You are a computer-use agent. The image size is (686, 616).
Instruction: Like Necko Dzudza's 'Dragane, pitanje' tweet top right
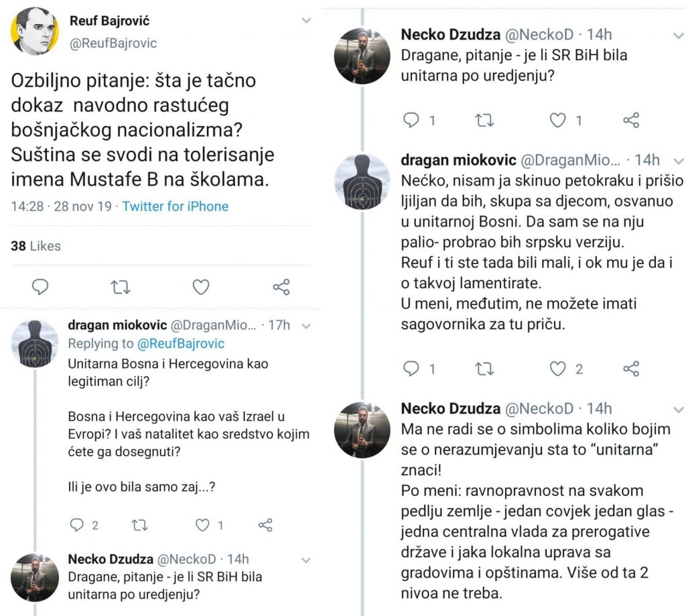[x=557, y=120]
